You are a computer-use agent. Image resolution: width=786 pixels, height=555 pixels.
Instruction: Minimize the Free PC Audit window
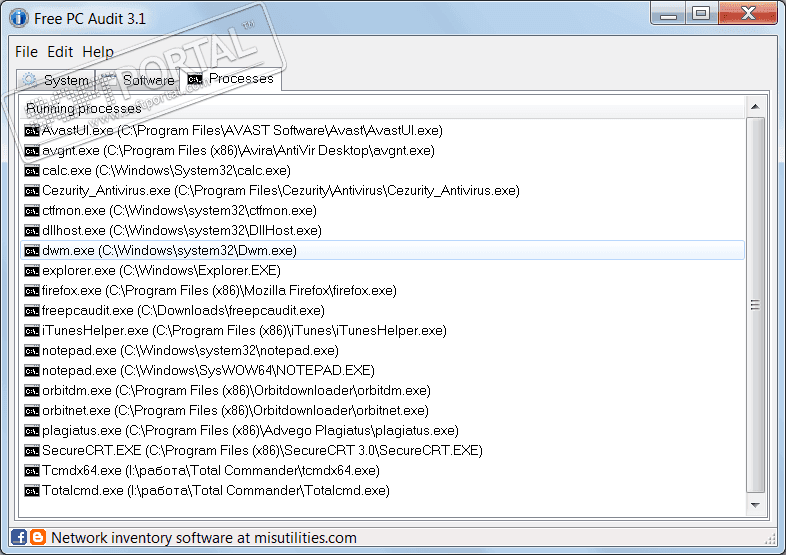tap(668, 14)
